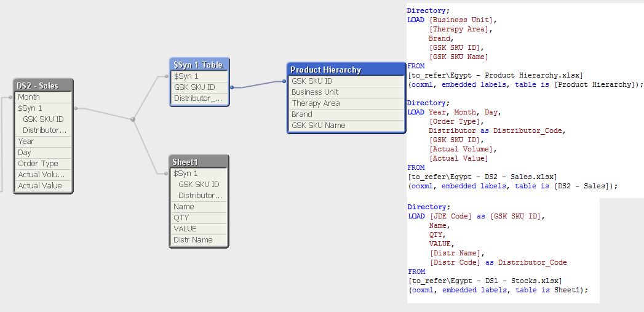Click the Sheet1 table title bar
The height and width of the screenshot is (312, 644).
pos(199,162)
